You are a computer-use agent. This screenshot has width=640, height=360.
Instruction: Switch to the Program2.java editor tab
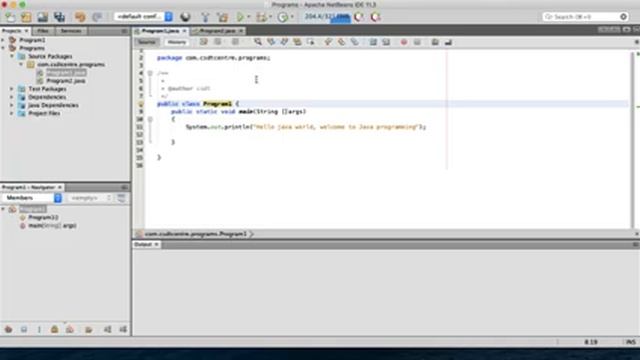point(217,31)
